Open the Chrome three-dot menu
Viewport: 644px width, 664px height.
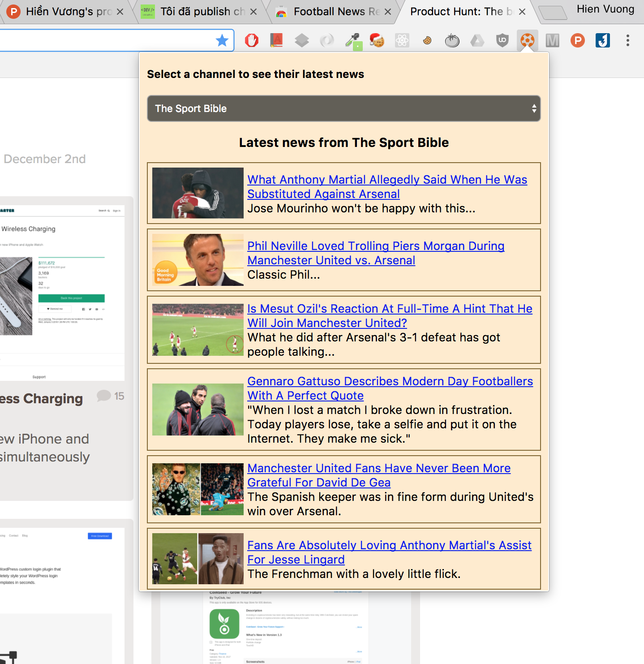[628, 41]
